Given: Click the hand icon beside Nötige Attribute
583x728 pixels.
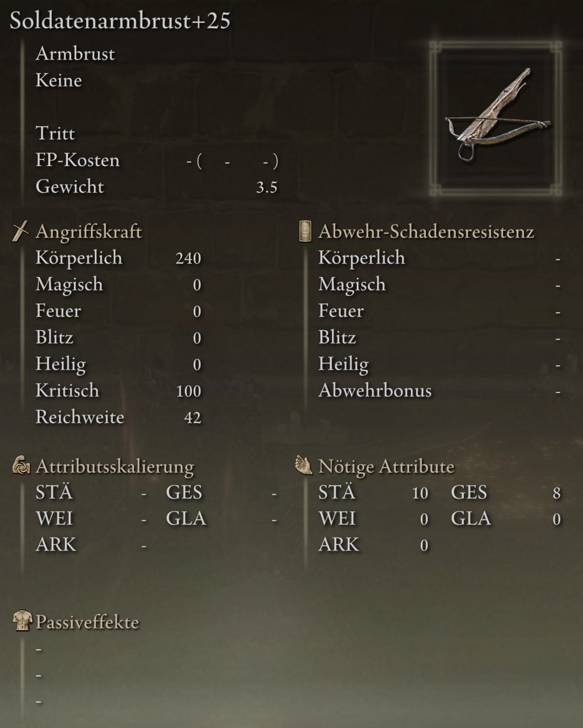Looking at the screenshot, I should point(304,465).
